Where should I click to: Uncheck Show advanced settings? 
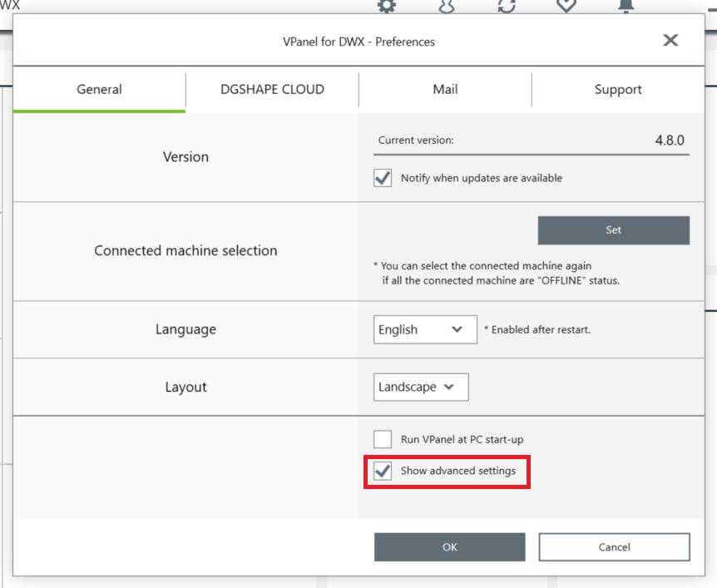(x=383, y=471)
